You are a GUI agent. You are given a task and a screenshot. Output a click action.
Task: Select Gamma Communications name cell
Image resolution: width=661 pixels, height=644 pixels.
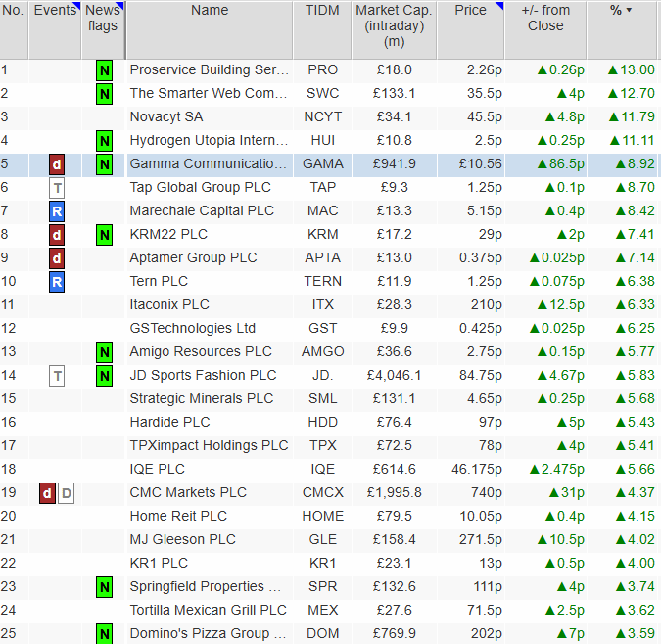pyautogui.click(x=209, y=163)
